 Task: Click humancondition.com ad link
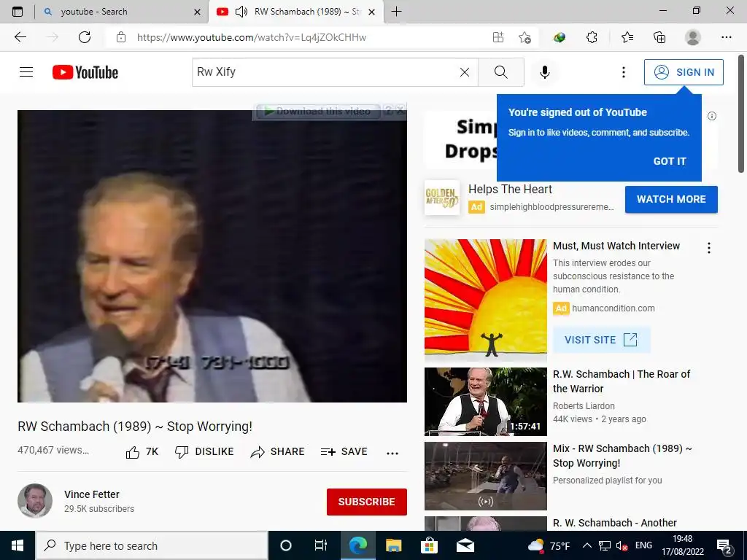[613, 308]
